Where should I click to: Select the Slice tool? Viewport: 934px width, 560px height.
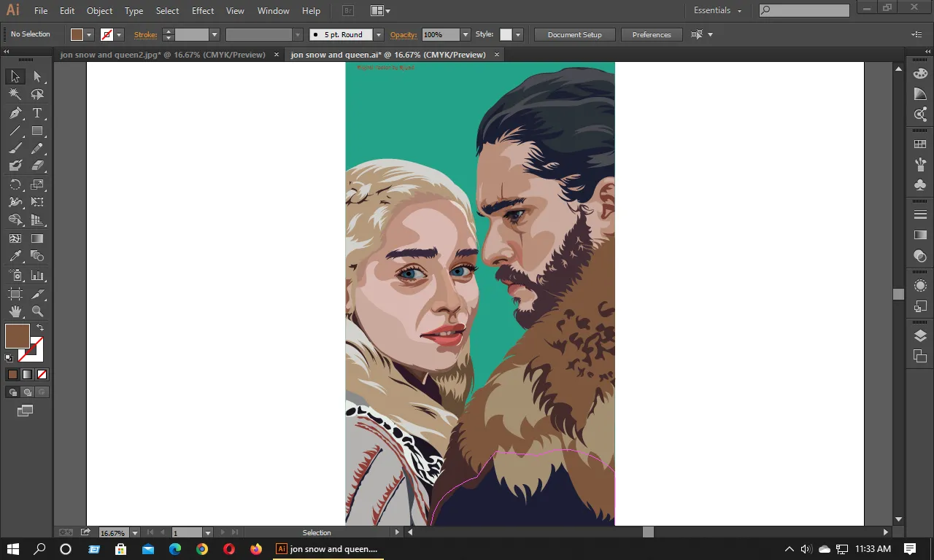[38, 294]
